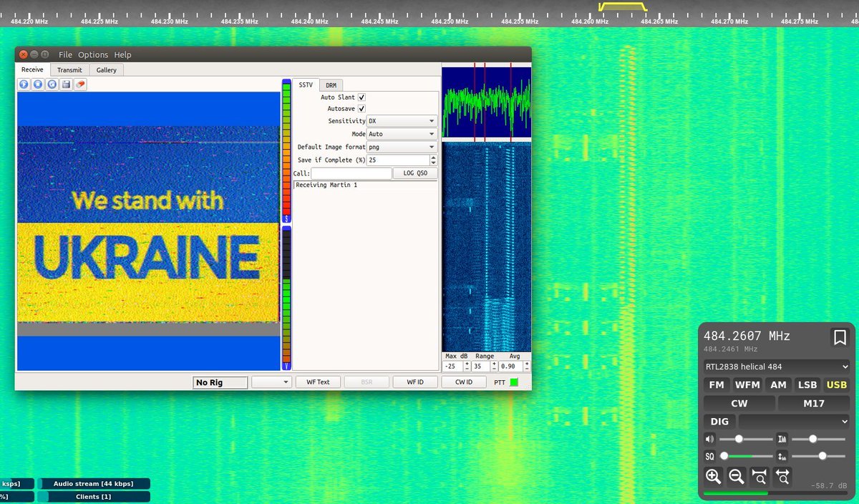This screenshot has width=859, height=504.
Task: Toggle the Autosave checkbox
Action: pyautogui.click(x=361, y=109)
